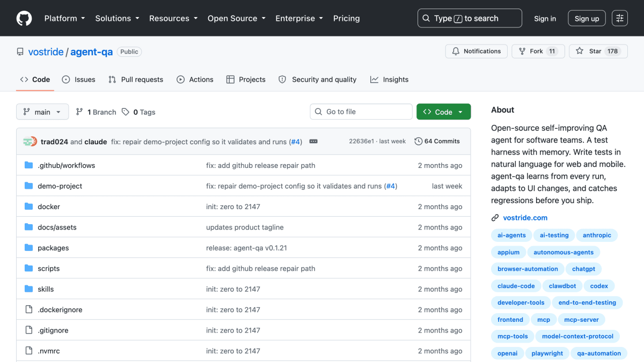This screenshot has width=644, height=362.
Task: Open the Open Source dropdown
Action: [x=237, y=18]
